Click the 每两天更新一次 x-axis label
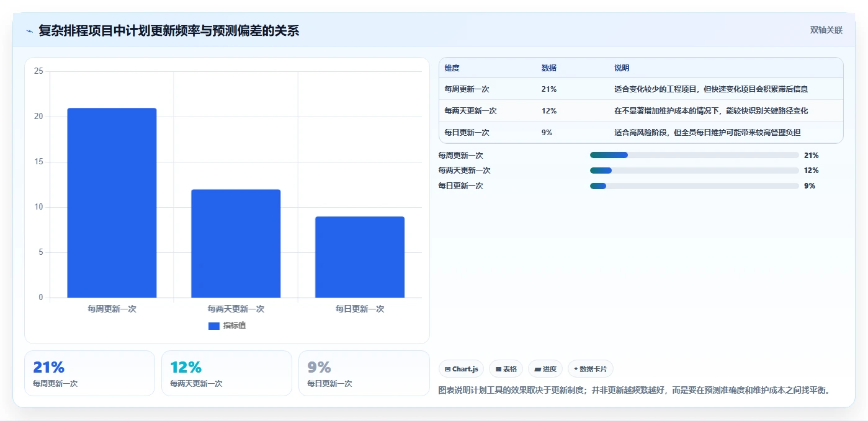The image size is (868, 421). [236, 309]
